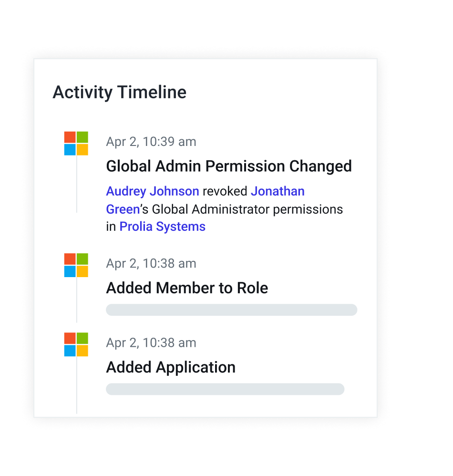The image size is (453, 476).
Task: Select the Added Application event title
Action: pyautogui.click(x=171, y=368)
